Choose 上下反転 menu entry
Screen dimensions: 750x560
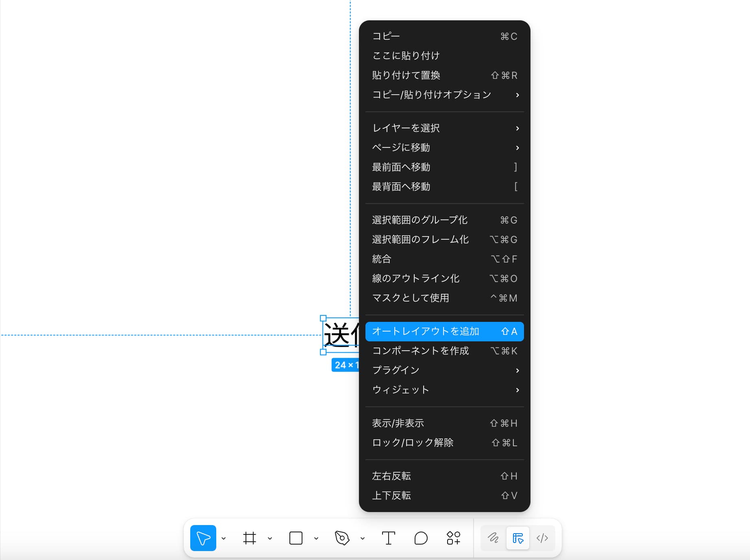pyautogui.click(x=445, y=495)
